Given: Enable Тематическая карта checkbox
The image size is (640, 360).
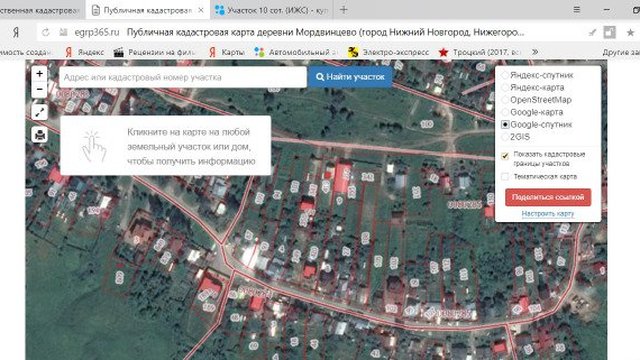Looking at the screenshot, I should (505, 176).
